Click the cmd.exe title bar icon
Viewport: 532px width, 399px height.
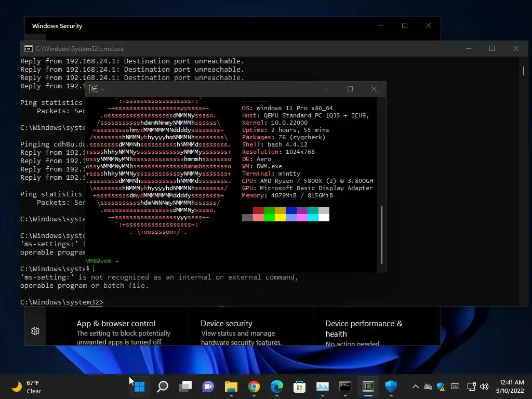pos(29,49)
